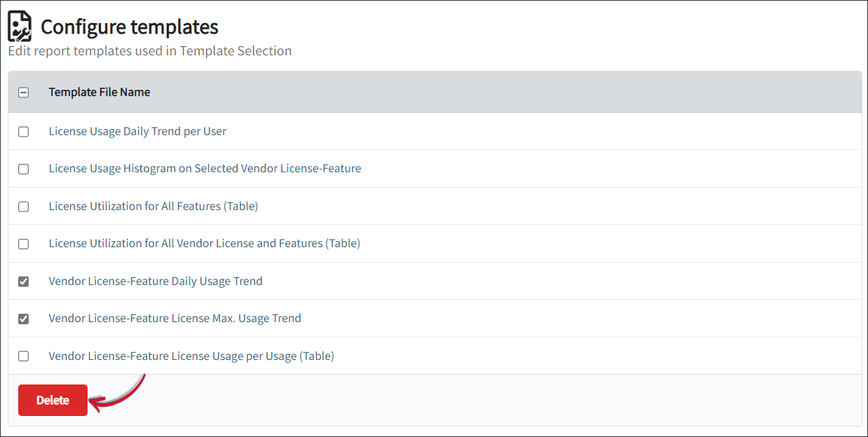Viewport: 868px width, 437px height.
Task: Open License Usage Daily Trend per User template
Action: point(137,131)
